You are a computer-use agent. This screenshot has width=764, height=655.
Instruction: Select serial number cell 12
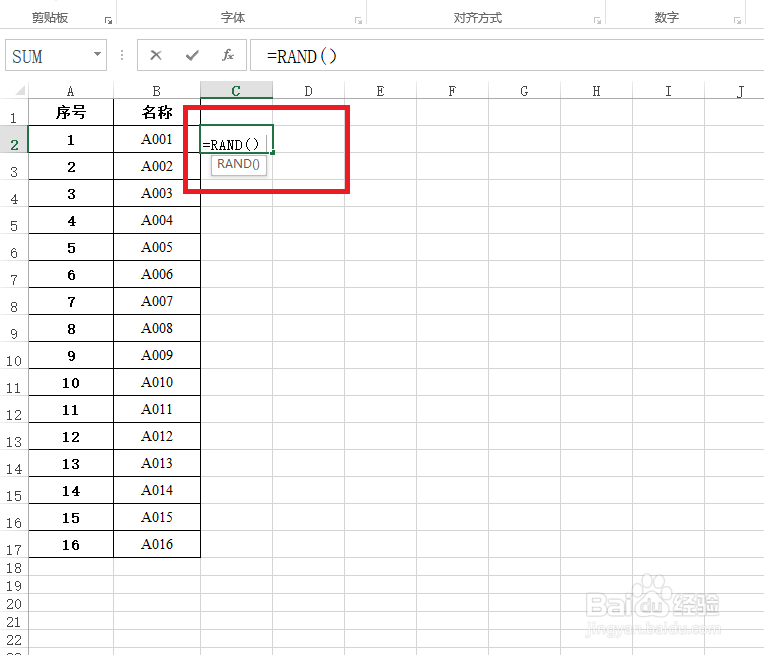[71, 437]
